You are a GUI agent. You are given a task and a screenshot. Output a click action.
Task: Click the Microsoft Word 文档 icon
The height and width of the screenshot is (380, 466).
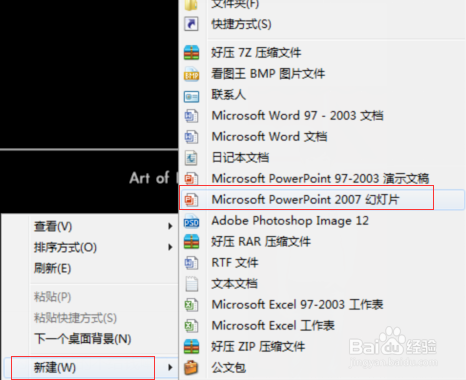coord(191,137)
